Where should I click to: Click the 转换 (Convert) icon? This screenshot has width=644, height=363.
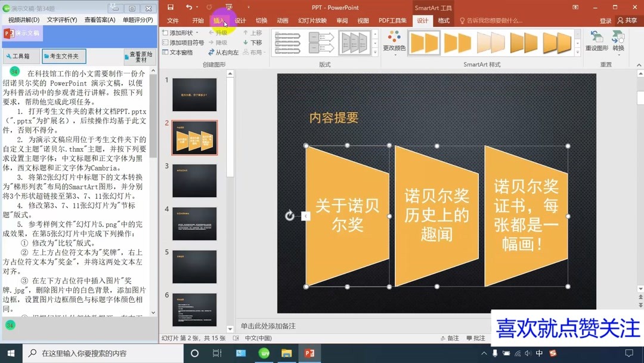[617, 36]
